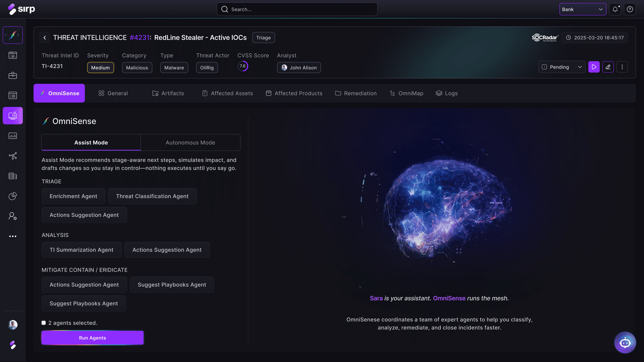Viewport: 644px width, 362px height.
Task: Click the notification bell icon
Action: [615, 9]
